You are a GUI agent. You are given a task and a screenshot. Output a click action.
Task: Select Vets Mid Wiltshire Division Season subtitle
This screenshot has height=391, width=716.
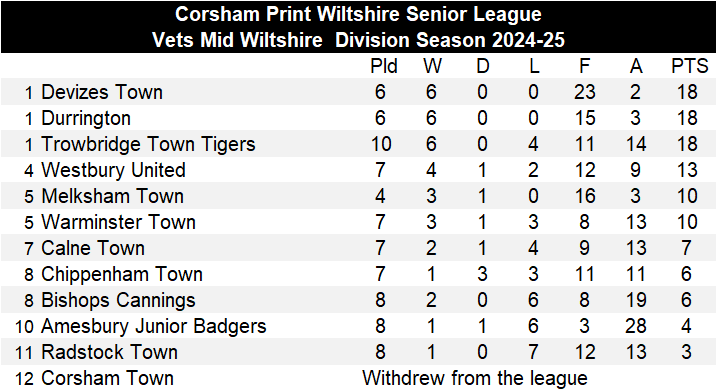tap(358, 40)
